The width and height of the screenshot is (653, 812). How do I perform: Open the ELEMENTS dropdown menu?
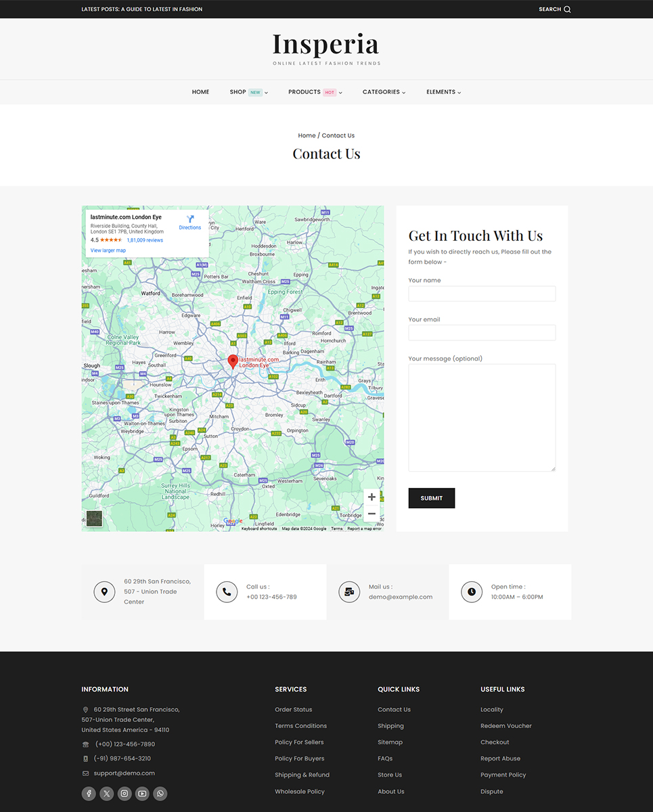pyautogui.click(x=440, y=92)
